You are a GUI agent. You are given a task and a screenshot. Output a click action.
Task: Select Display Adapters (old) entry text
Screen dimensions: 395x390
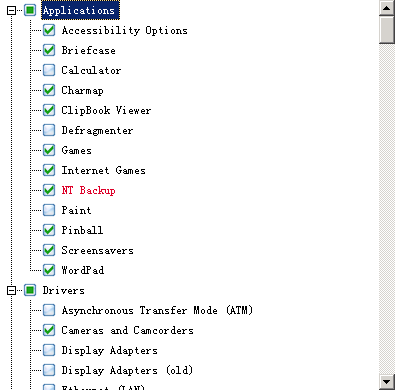coord(127,370)
